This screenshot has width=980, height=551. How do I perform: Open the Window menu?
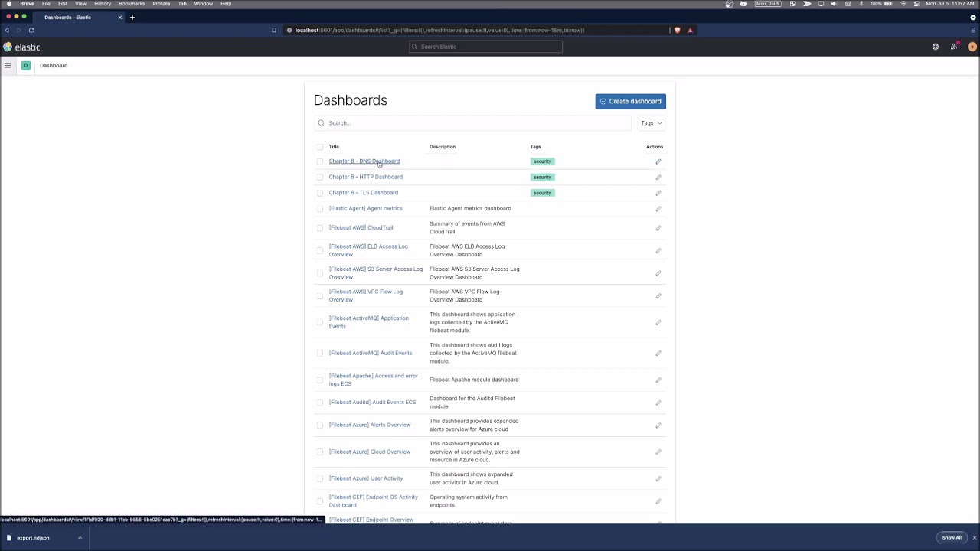pyautogui.click(x=203, y=4)
